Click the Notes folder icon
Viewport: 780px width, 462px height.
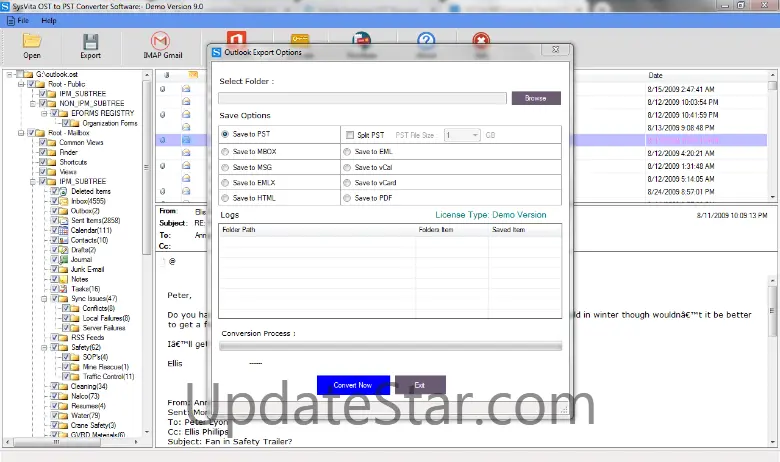point(64,279)
